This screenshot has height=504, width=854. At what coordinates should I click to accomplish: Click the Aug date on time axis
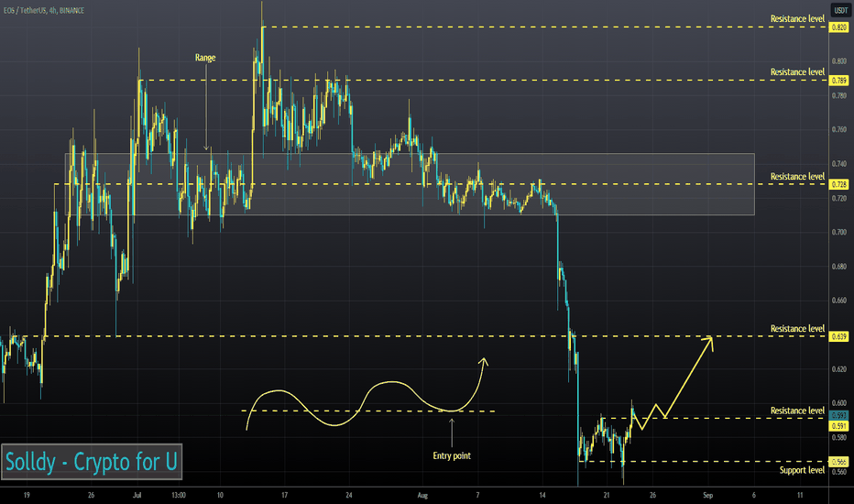[x=422, y=495]
